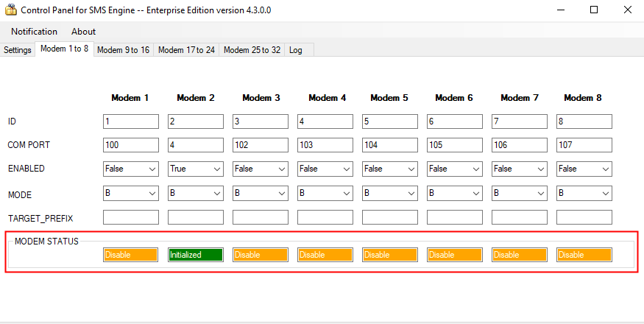Open the About menu
This screenshot has width=644, height=324.
click(83, 32)
